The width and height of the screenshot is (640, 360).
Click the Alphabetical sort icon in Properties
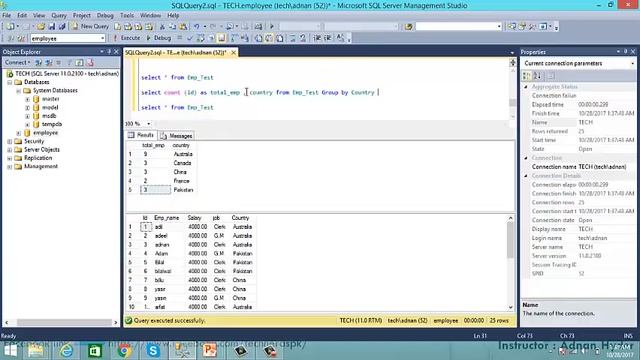click(x=538, y=76)
